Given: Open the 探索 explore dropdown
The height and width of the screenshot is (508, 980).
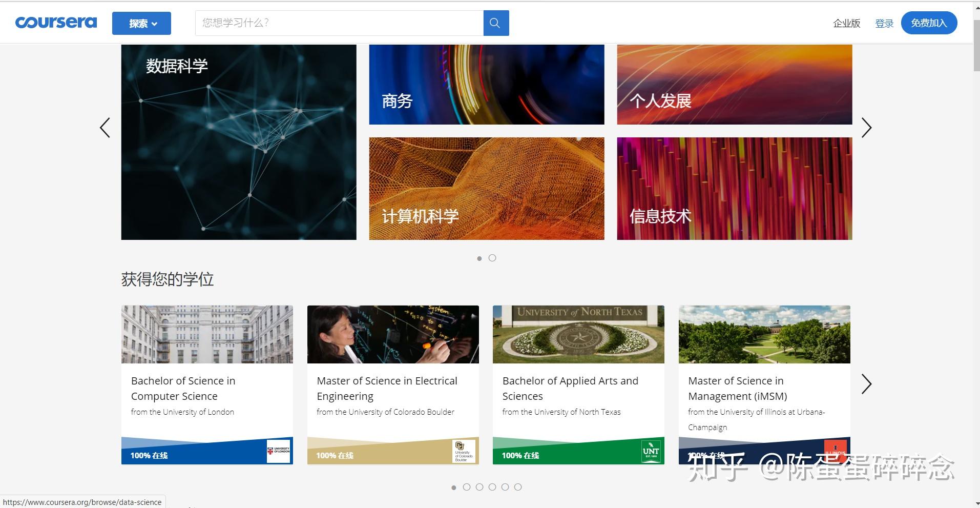Looking at the screenshot, I should tap(141, 23).
